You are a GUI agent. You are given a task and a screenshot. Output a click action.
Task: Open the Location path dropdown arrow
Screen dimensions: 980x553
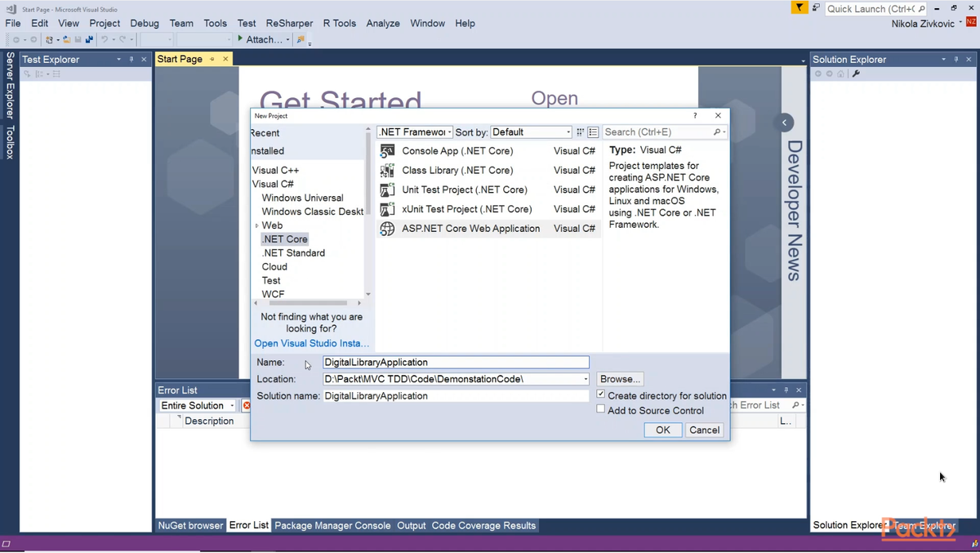[x=586, y=379]
